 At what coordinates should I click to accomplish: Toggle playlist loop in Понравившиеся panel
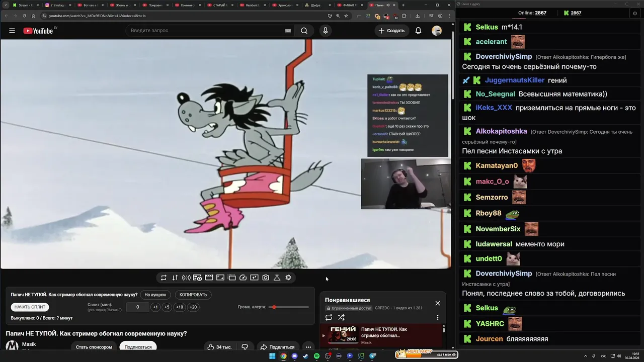coord(329,317)
